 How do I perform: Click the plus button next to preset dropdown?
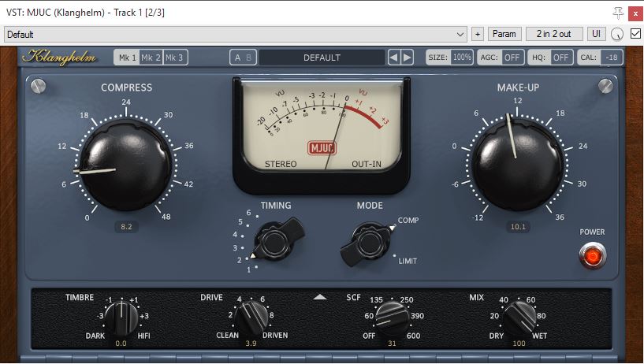click(477, 34)
